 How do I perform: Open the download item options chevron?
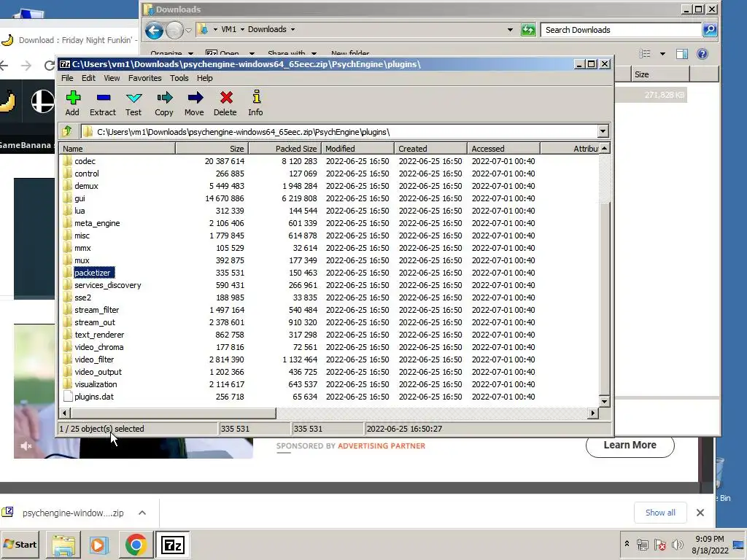(x=142, y=513)
